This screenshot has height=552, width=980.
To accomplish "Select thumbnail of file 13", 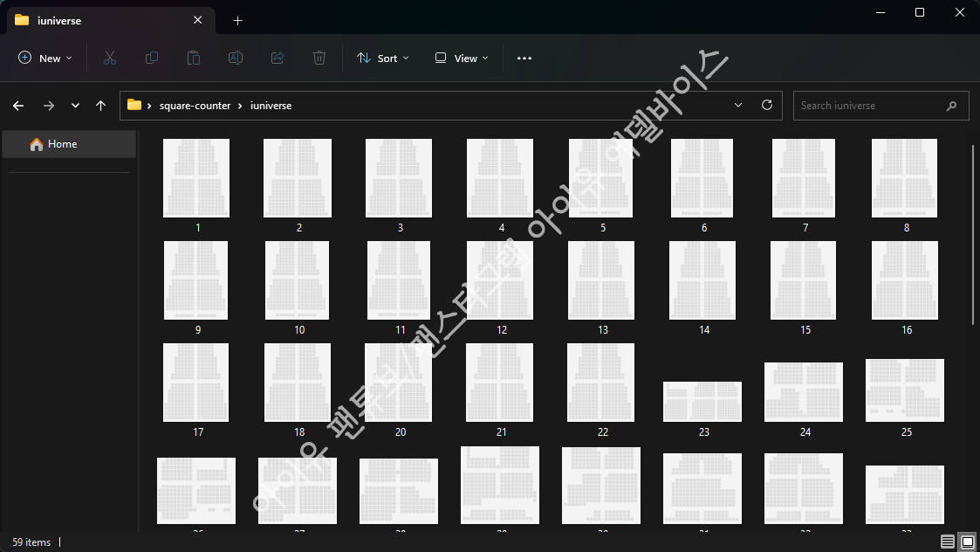I will (x=601, y=280).
